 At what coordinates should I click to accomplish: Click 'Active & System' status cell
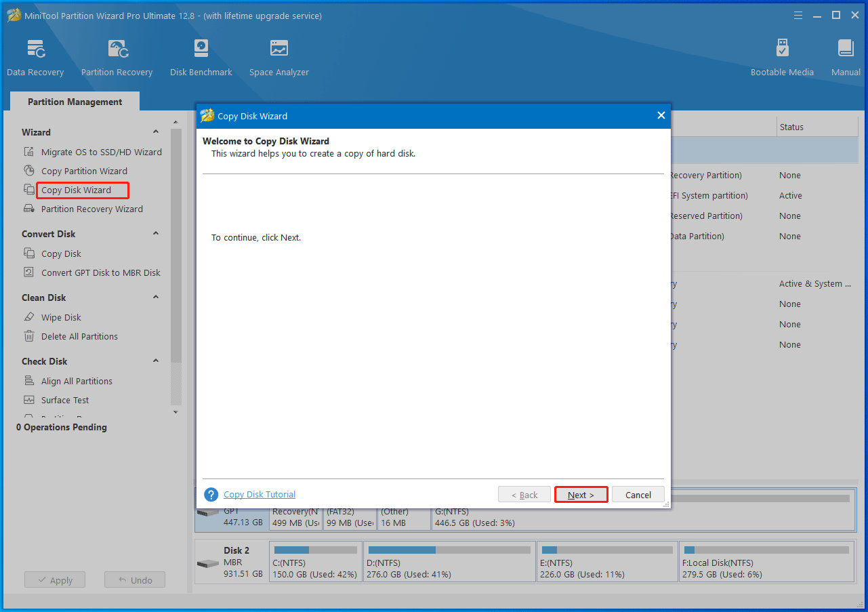(x=815, y=284)
